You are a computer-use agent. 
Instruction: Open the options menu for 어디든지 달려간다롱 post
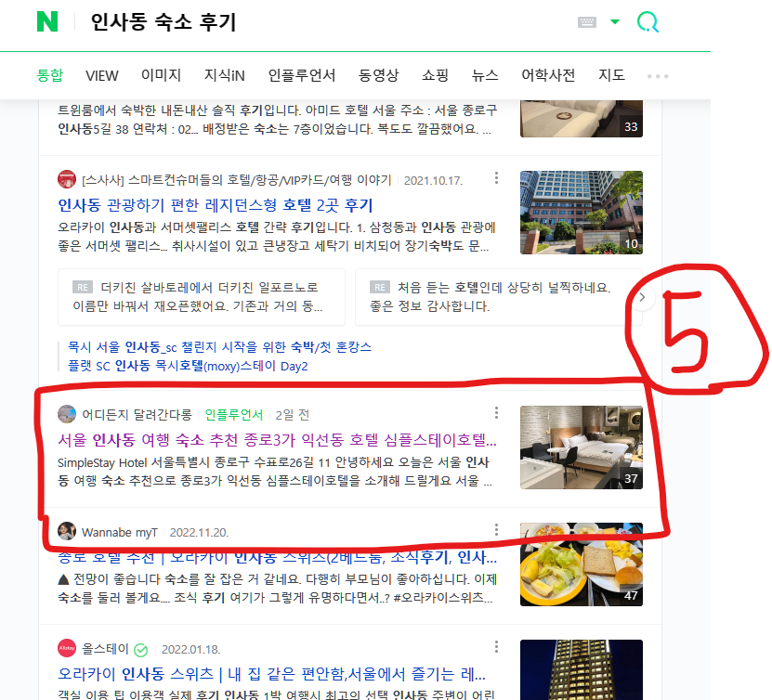496,413
